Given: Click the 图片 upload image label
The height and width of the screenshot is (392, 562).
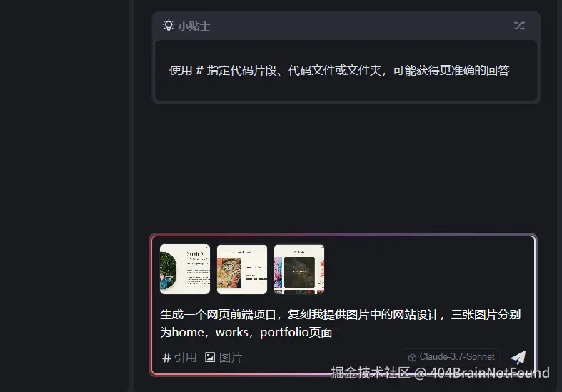Looking at the screenshot, I should pos(231,357).
